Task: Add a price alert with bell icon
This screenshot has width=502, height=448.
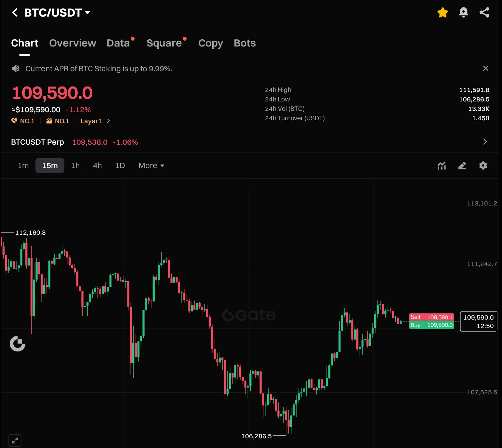Action: pos(463,13)
